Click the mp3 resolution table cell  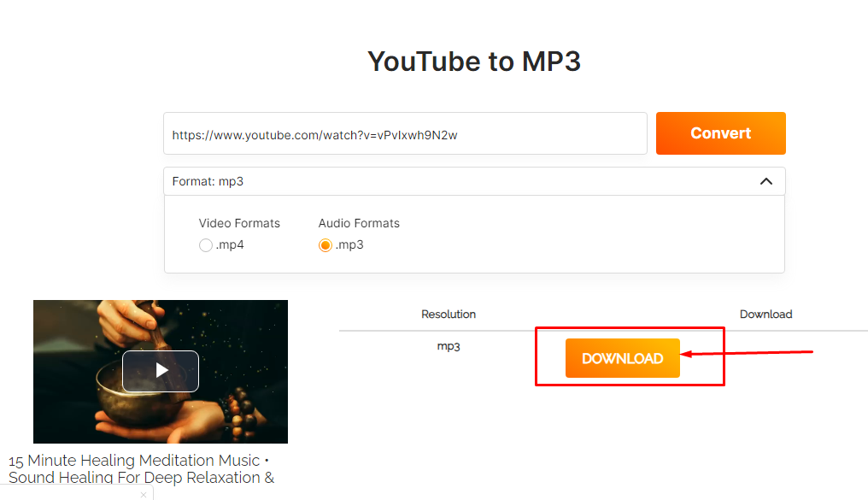[449, 347]
